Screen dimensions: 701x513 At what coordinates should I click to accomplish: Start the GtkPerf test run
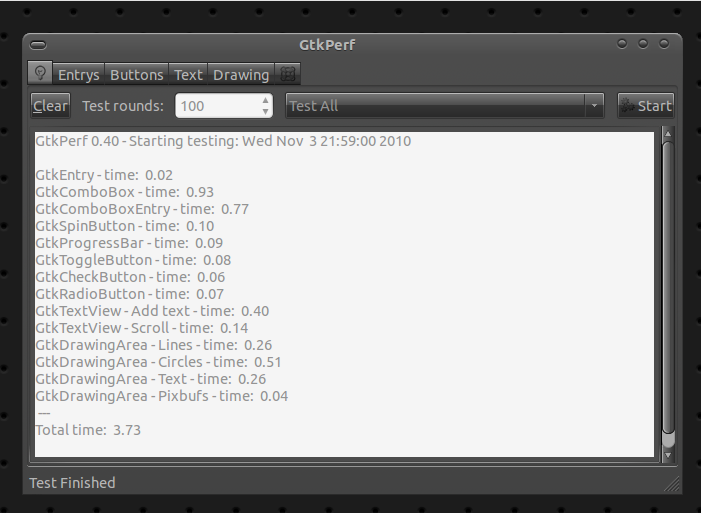pos(646,106)
